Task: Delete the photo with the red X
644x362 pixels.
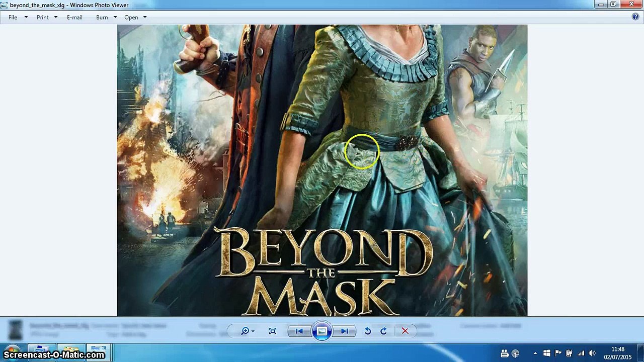Action: point(405,331)
